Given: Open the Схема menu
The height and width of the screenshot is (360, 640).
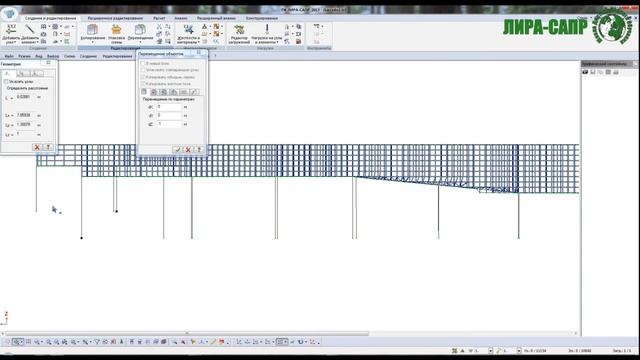Looking at the screenshot, I should 69,56.
